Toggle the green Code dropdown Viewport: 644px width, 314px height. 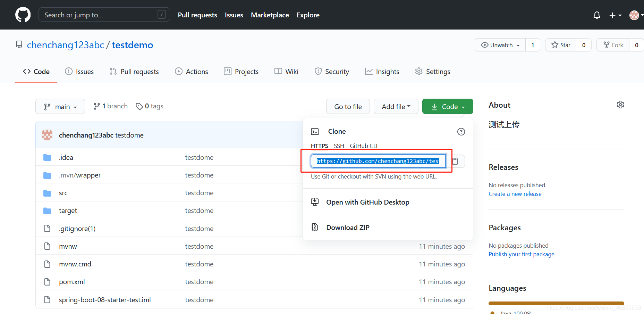[x=448, y=107]
